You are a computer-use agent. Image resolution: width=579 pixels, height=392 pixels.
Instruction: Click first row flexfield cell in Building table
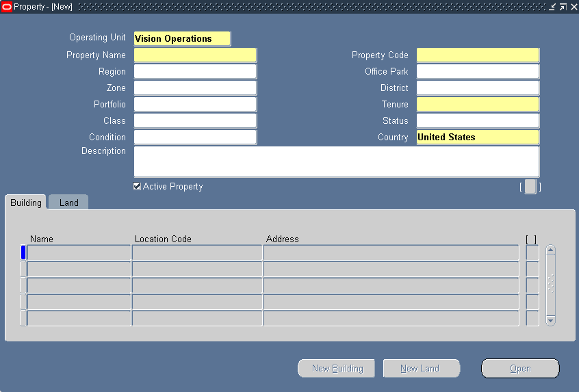click(x=532, y=253)
